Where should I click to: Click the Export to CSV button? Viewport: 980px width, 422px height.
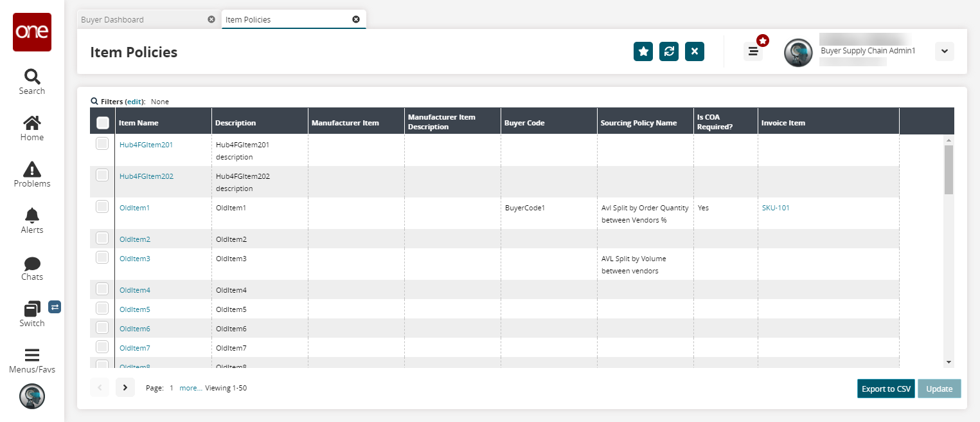coord(886,389)
